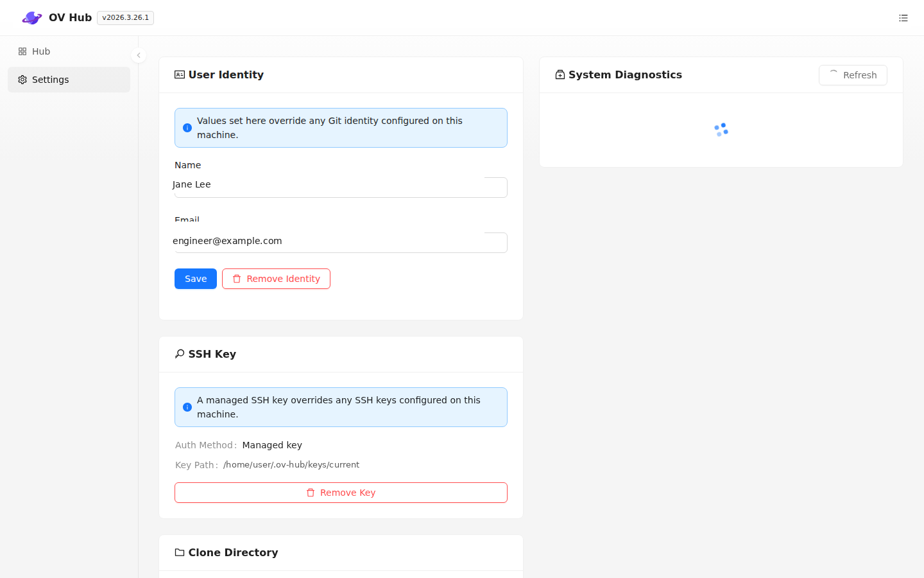This screenshot has width=924, height=578.
Task: Click the OV Hub title text
Action: (71, 18)
